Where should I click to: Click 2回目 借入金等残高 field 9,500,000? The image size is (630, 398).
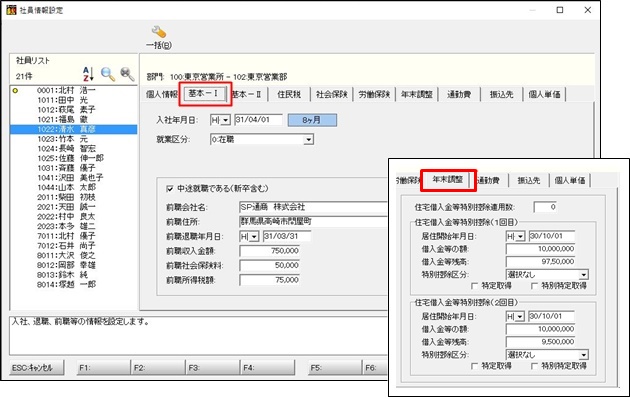(x=540, y=342)
